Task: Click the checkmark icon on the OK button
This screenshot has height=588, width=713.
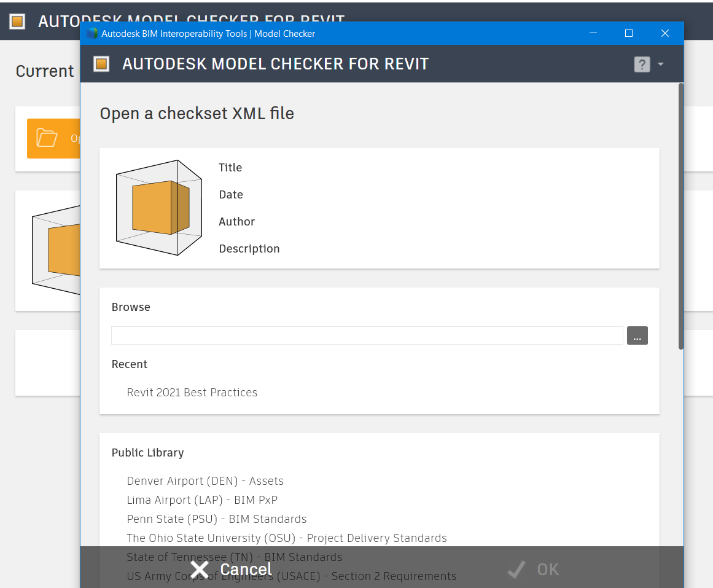Action: point(516,569)
